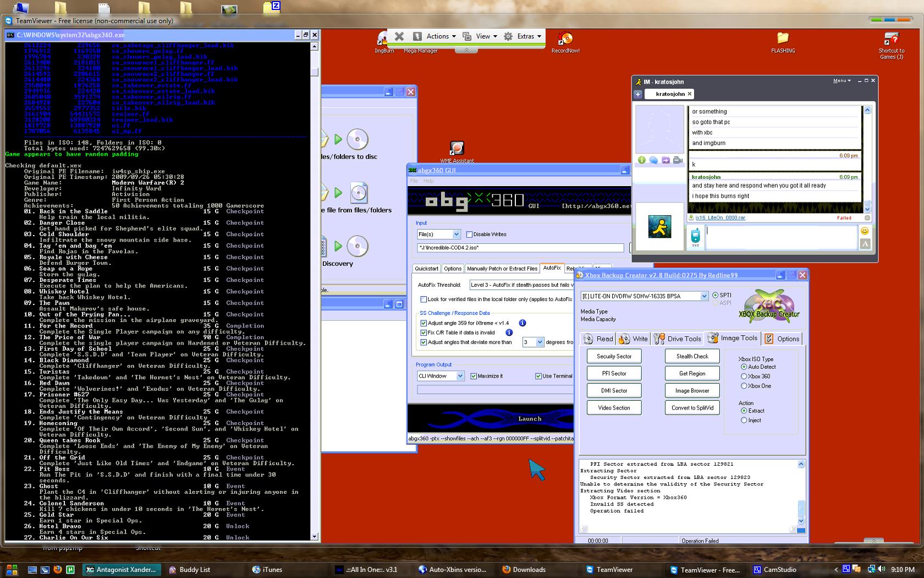
Task: Toggle Use Terminal checkbox
Action: pos(538,376)
